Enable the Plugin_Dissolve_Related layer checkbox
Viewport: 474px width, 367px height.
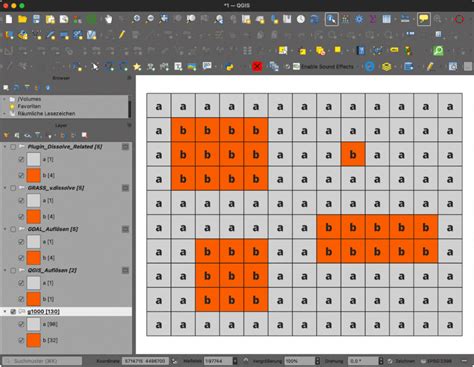(13, 147)
